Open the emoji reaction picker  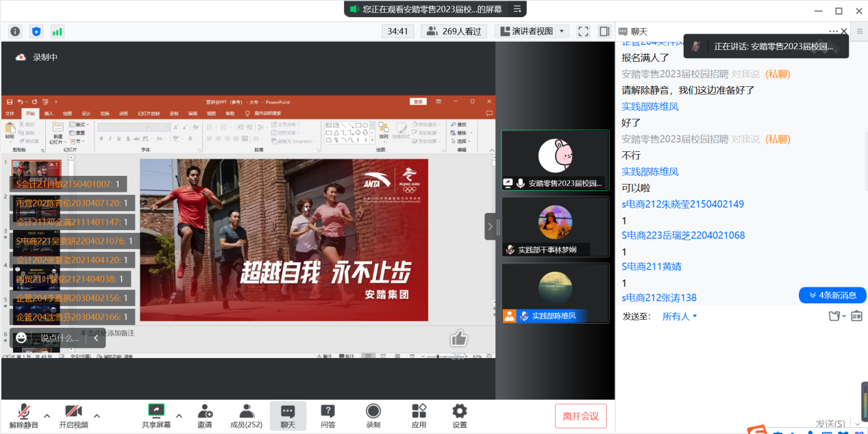coord(21,338)
